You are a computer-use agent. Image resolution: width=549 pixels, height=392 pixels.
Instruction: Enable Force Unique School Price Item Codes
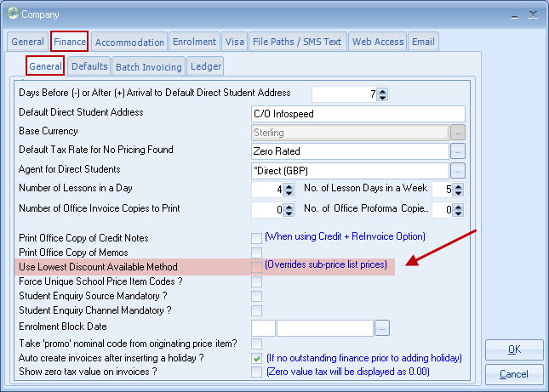tap(256, 281)
